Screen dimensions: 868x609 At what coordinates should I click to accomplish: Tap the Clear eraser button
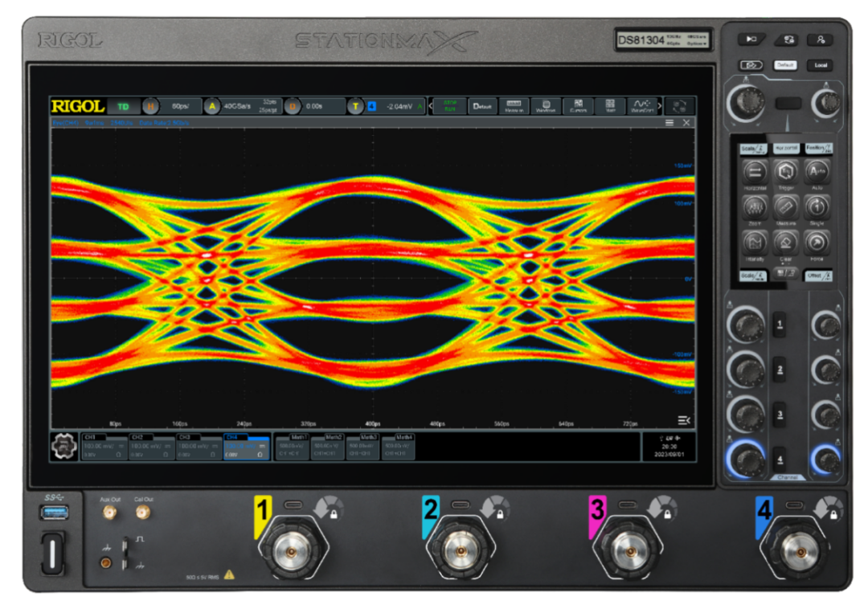(x=785, y=243)
